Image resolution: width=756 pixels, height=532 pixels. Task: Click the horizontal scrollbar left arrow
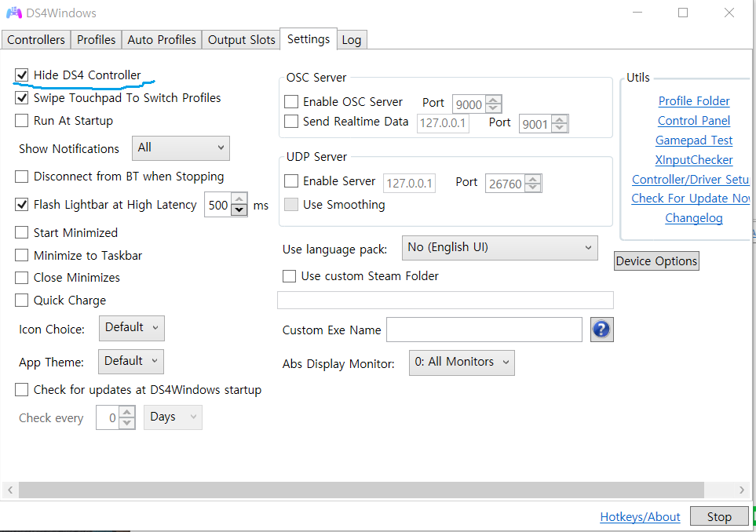(10, 490)
